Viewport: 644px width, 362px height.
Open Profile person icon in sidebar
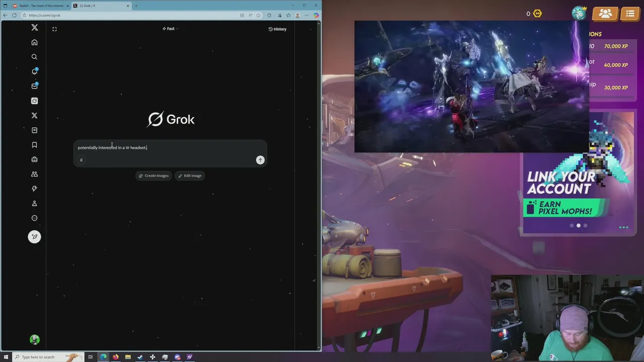[34, 203]
